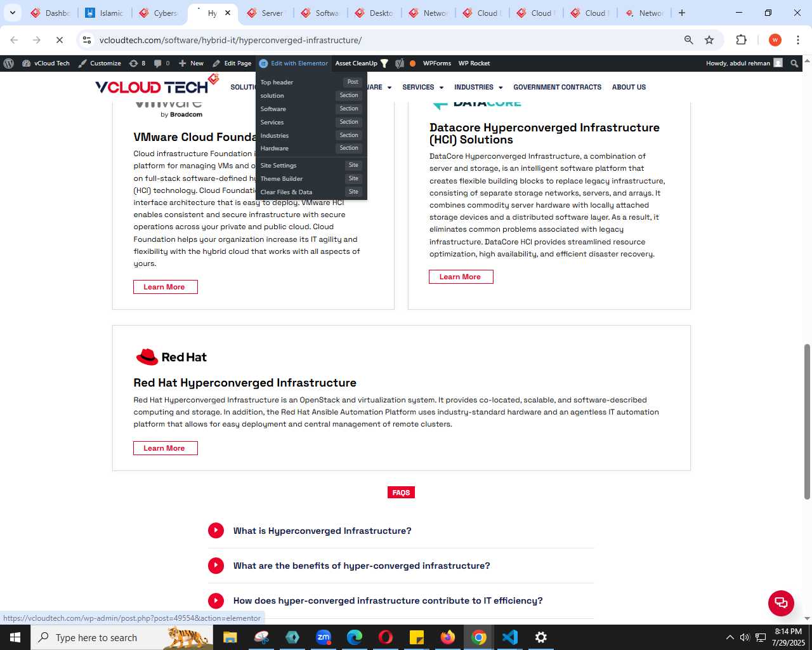Open the Chrome profile avatar
Screen dimensions: 812x650
coord(775,40)
